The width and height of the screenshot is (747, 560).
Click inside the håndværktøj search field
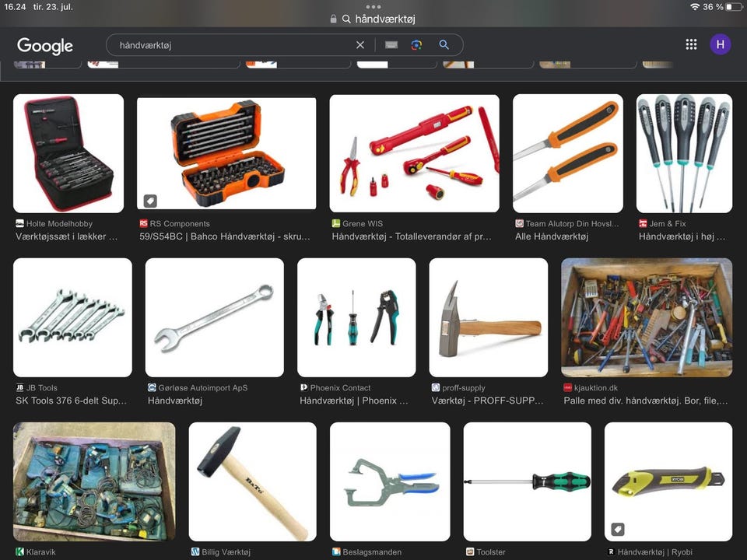point(233,45)
